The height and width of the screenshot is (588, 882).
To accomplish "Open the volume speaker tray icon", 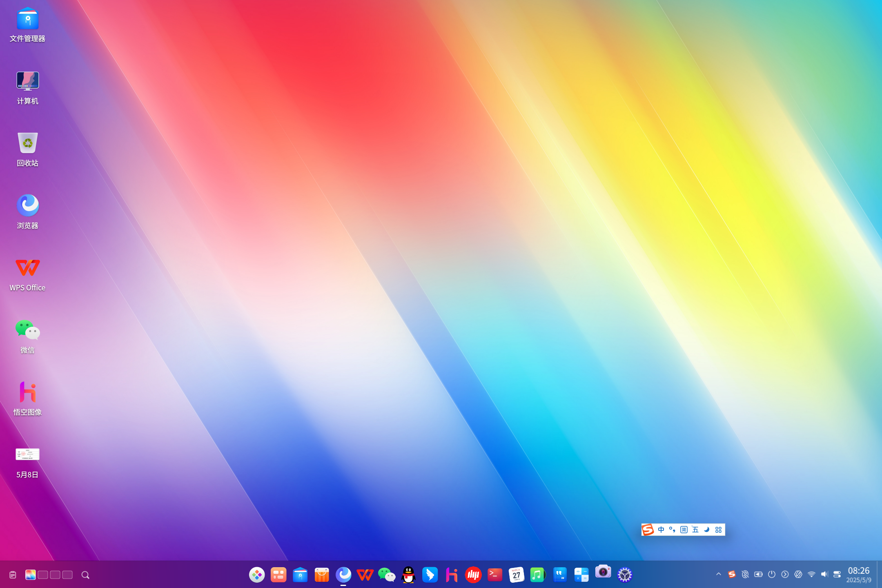I will (x=824, y=574).
